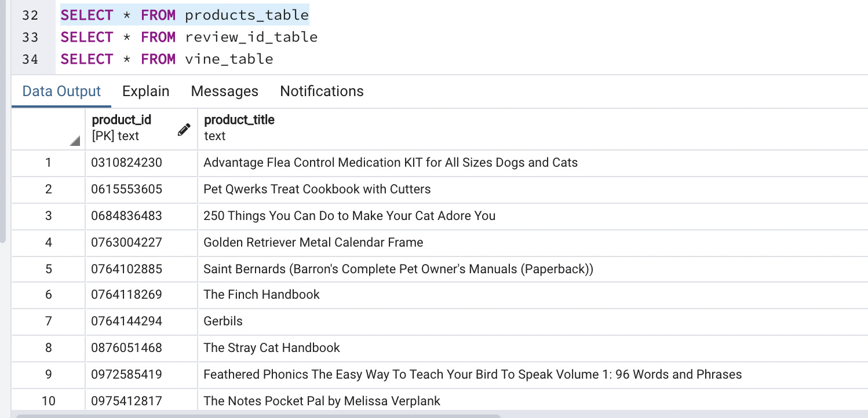Image resolution: width=868 pixels, height=418 pixels.
Task: Open the Notifications tab
Action: pos(322,91)
